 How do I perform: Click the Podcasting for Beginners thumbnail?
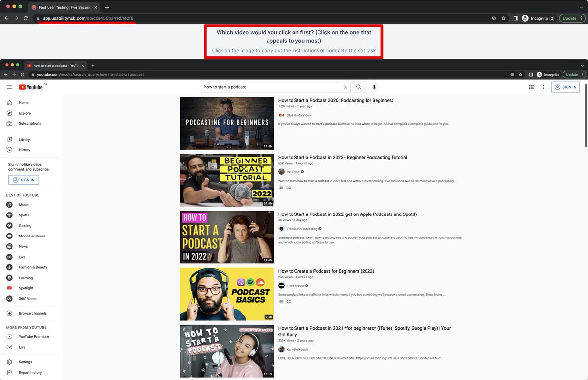(227, 123)
